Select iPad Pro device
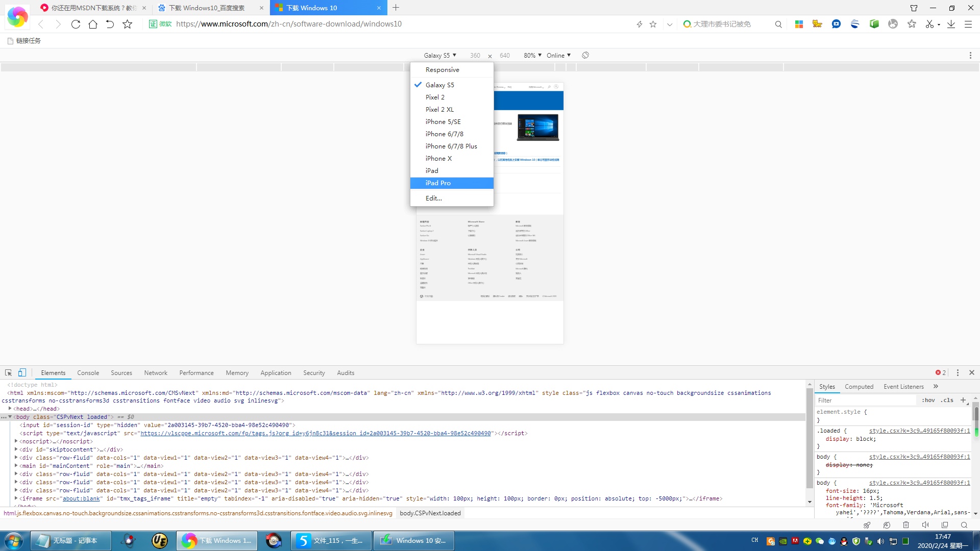The width and height of the screenshot is (980, 551). click(x=452, y=183)
